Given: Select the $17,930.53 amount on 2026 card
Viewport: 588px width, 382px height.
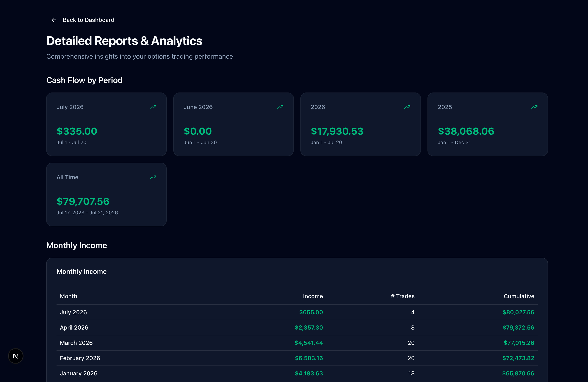Looking at the screenshot, I should [337, 131].
